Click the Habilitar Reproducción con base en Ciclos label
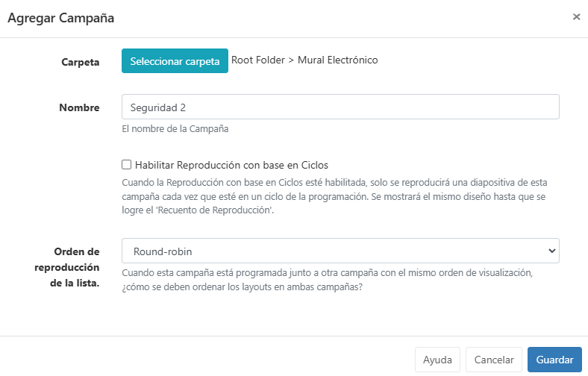 [x=231, y=165]
